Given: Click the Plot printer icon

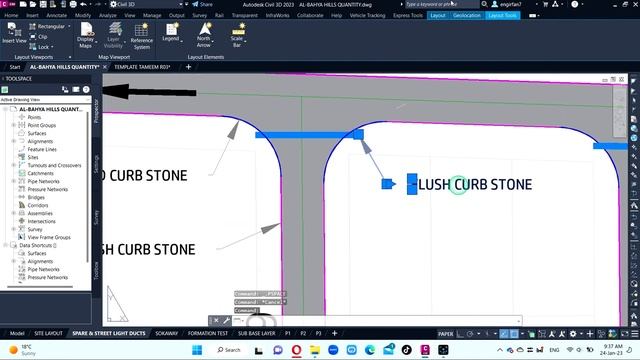Looking at the screenshot, I should [73, 4].
